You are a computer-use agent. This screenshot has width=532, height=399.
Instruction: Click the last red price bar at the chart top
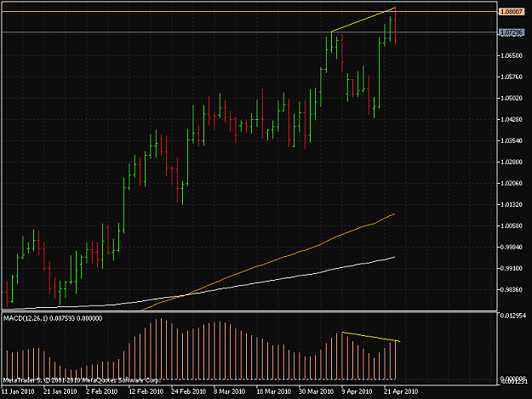coord(396,26)
